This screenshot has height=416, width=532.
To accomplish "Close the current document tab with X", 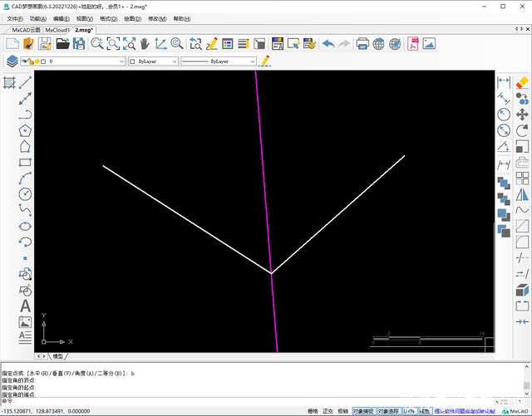I will click(x=528, y=29).
